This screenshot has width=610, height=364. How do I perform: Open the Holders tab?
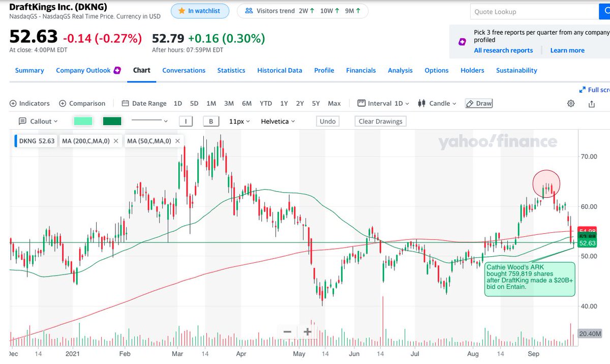[472, 70]
